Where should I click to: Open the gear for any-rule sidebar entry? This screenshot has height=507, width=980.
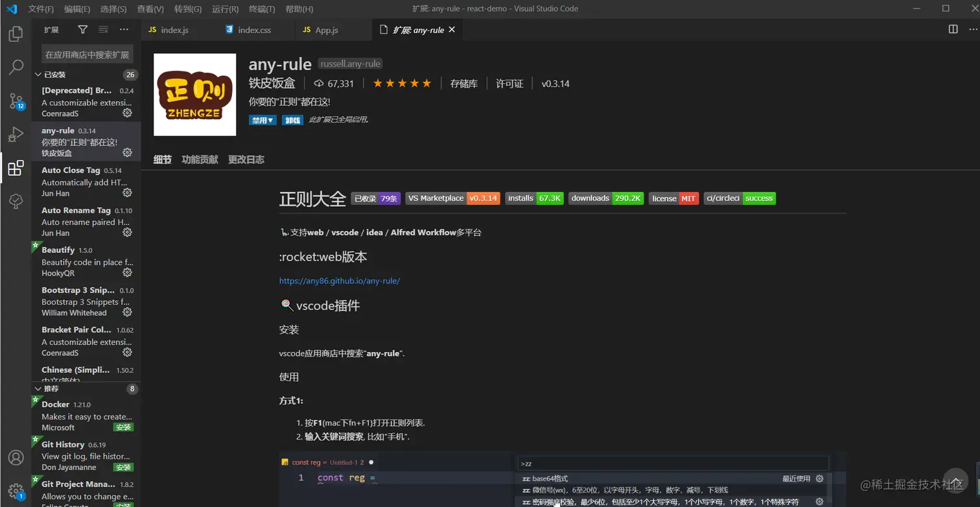[x=128, y=153]
